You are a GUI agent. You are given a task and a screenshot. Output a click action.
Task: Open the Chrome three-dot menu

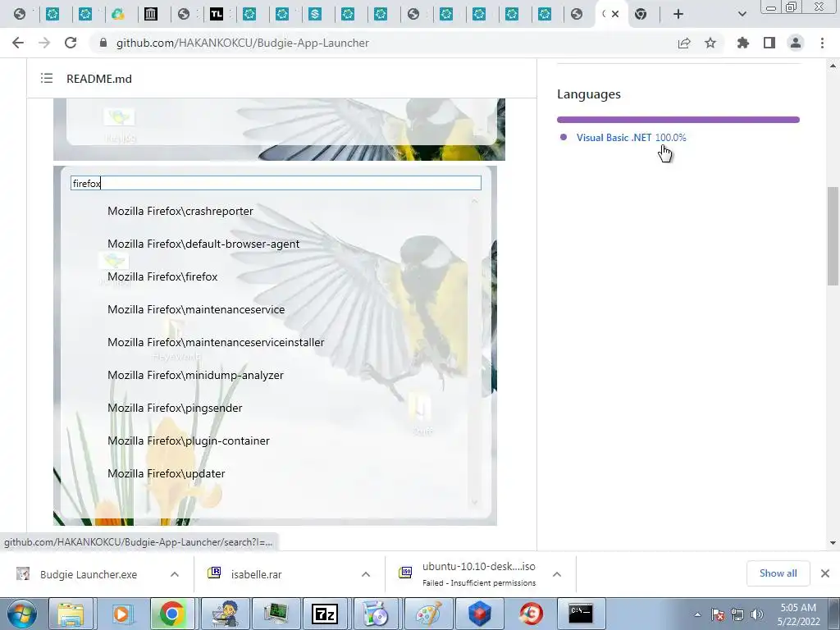coord(822,43)
